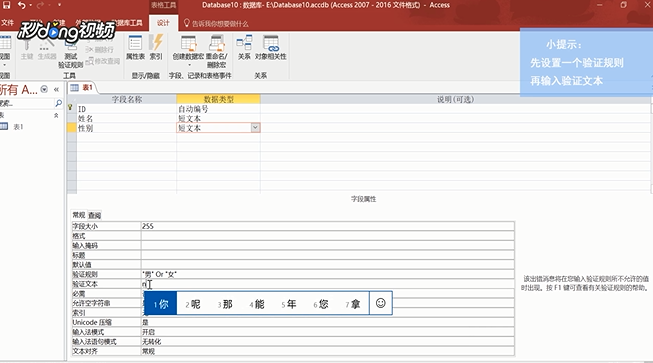Open the data type dropdown for 性别

255,128
